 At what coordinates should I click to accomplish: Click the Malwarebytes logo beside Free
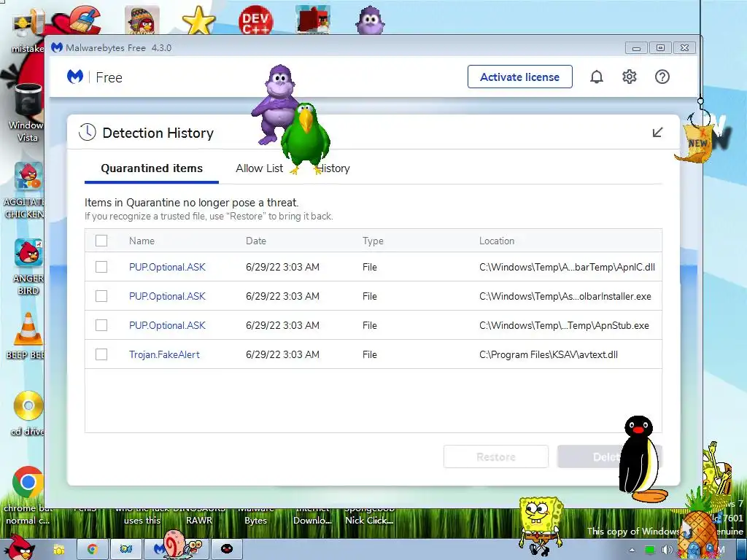(75, 77)
